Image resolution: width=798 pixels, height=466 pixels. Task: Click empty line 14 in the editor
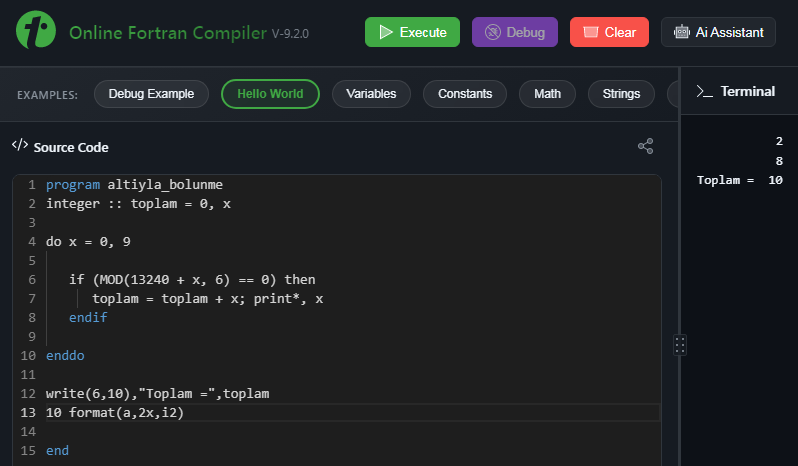351,431
